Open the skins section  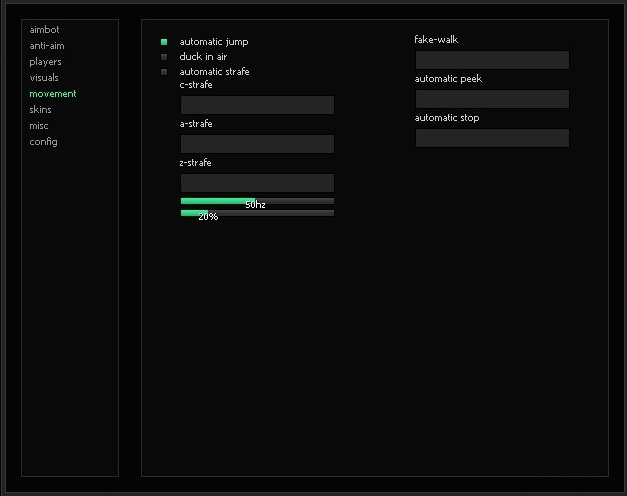tap(41, 110)
